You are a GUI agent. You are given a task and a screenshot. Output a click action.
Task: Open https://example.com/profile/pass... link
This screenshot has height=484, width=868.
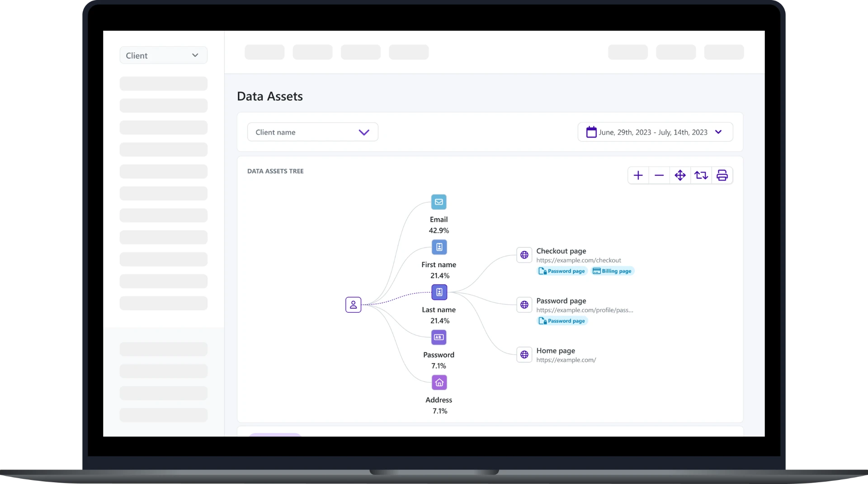(x=585, y=310)
